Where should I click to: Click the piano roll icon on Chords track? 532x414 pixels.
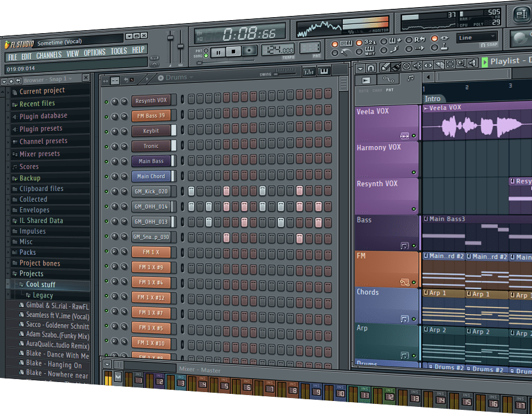[x=404, y=319]
